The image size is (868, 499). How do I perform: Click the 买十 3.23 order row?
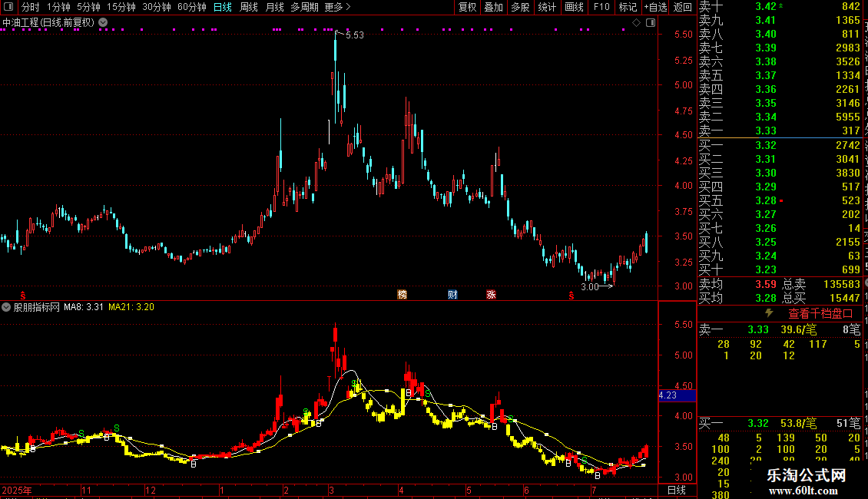780,269
